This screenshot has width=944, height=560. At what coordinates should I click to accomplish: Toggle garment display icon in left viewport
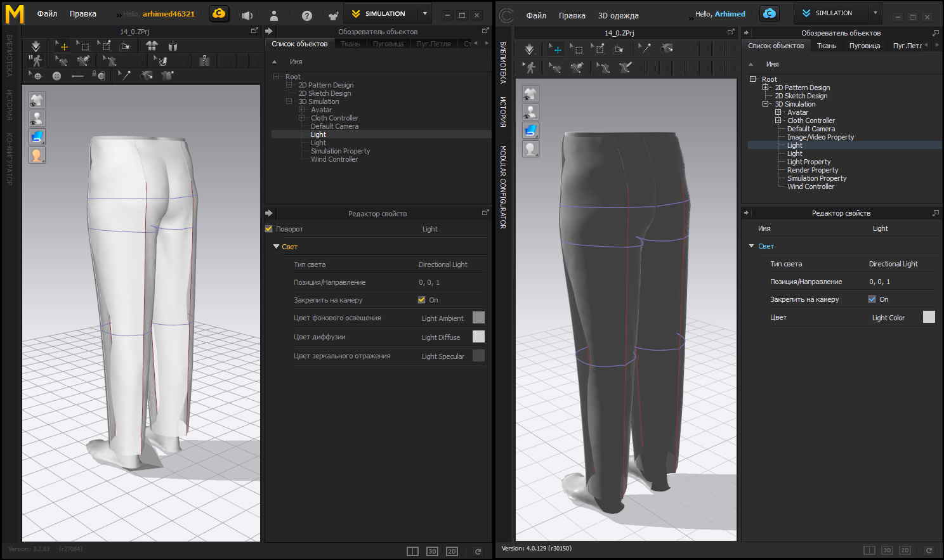point(37,100)
